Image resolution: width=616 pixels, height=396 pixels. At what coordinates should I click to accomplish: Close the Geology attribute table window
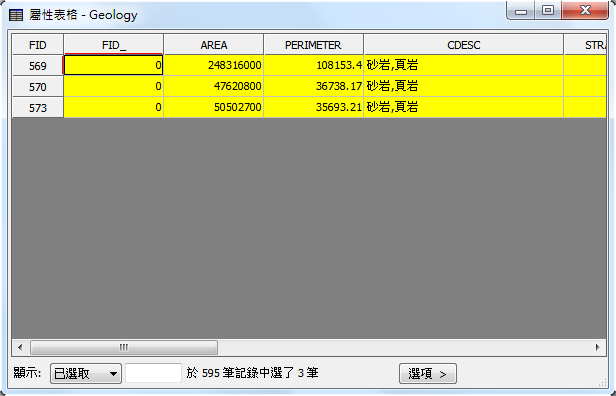click(x=585, y=11)
